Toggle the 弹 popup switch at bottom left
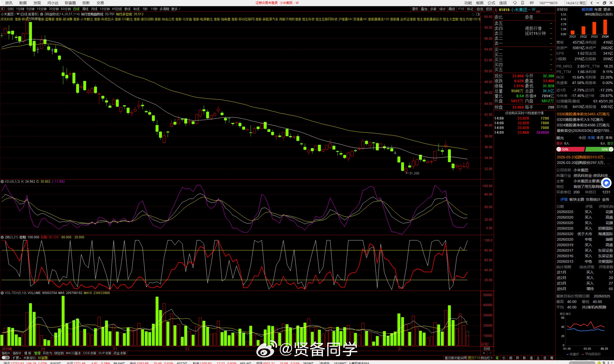Screen dimensions: 614x364 (5, 358)
